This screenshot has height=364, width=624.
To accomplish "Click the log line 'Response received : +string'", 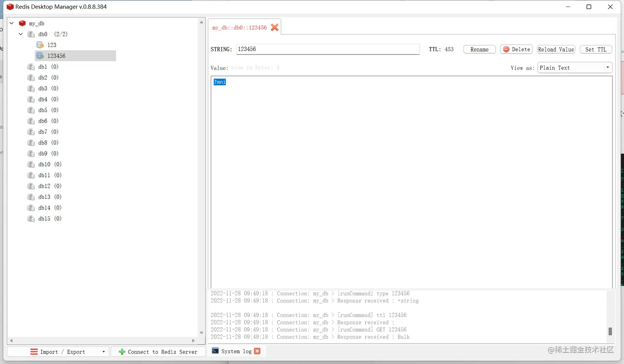I will 314,301.
